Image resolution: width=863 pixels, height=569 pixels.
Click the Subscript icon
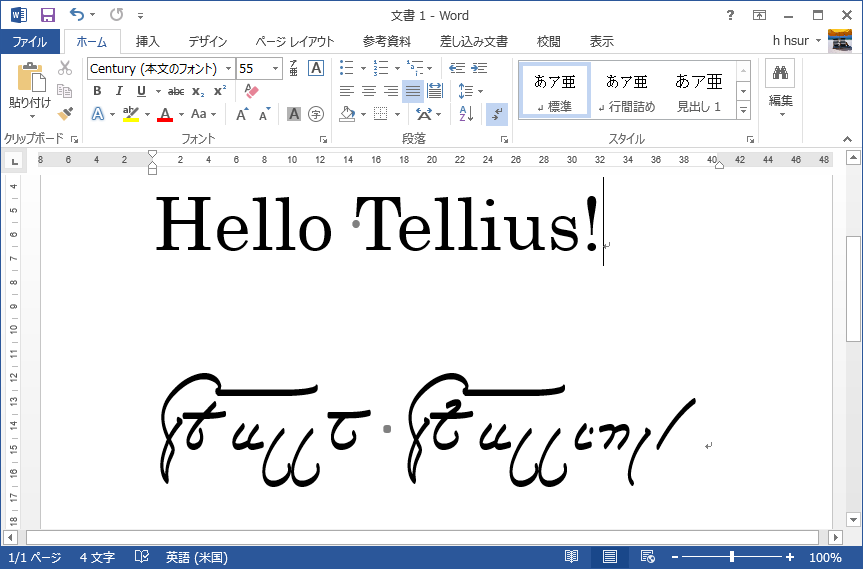pos(198,91)
